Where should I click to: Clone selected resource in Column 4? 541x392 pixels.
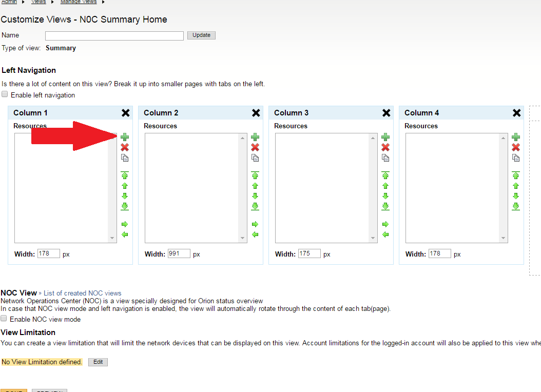coord(516,158)
